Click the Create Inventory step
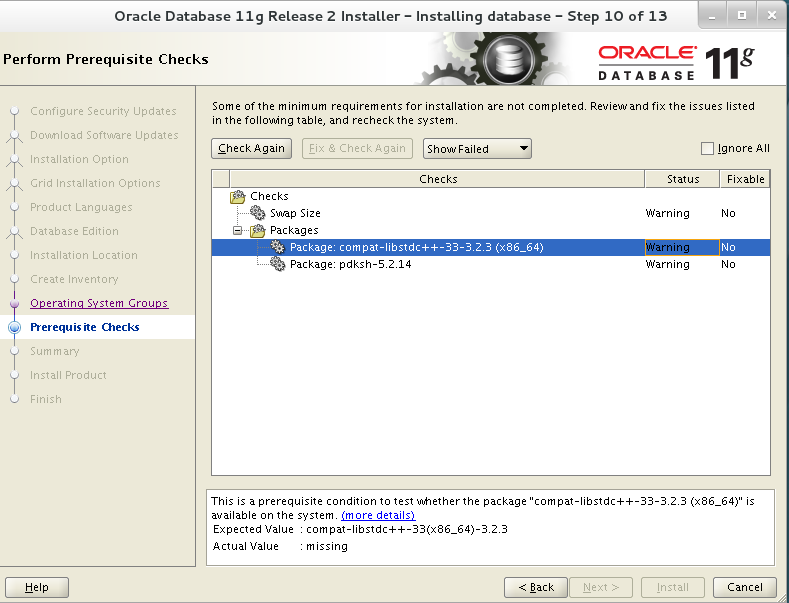This screenshot has height=603, width=789. tap(74, 279)
